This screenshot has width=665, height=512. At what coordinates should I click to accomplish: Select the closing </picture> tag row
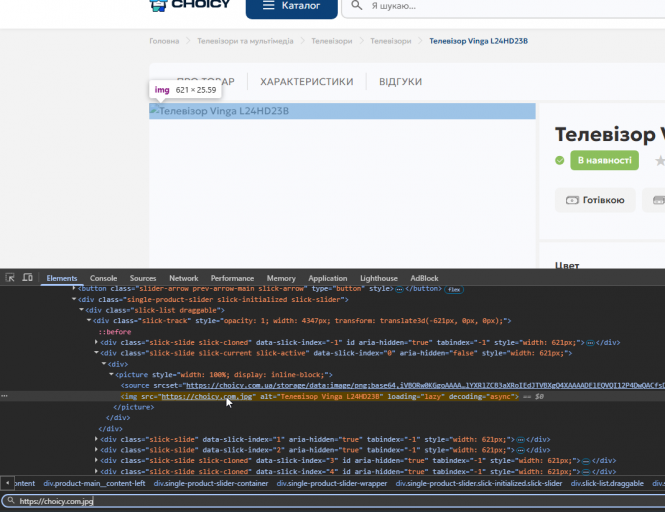pos(134,407)
